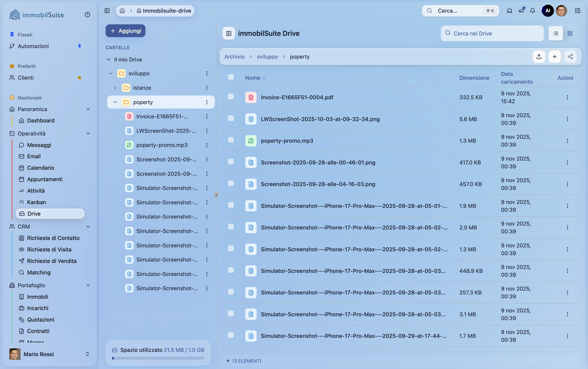Open the notifications bell

pyautogui.click(x=532, y=11)
